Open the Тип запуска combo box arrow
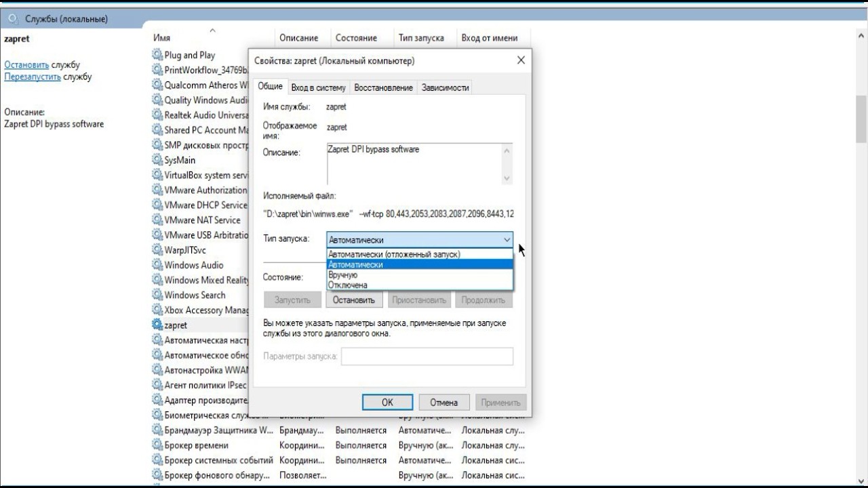This screenshot has width=868, height=488. (507, 240)
